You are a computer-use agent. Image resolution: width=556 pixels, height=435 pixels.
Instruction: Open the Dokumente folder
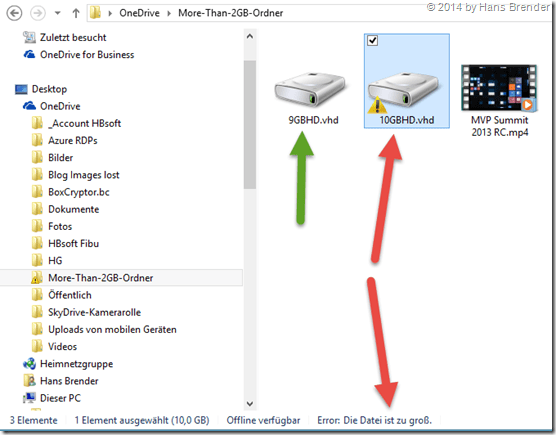pyautogui.click(x=73, y=209)
